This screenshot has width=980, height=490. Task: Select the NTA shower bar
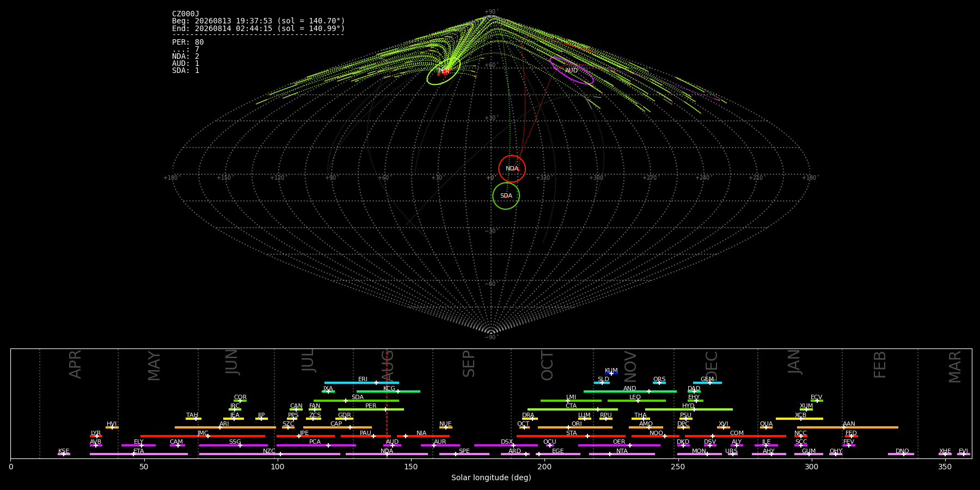pyautogui.click(x=622, y=454)
